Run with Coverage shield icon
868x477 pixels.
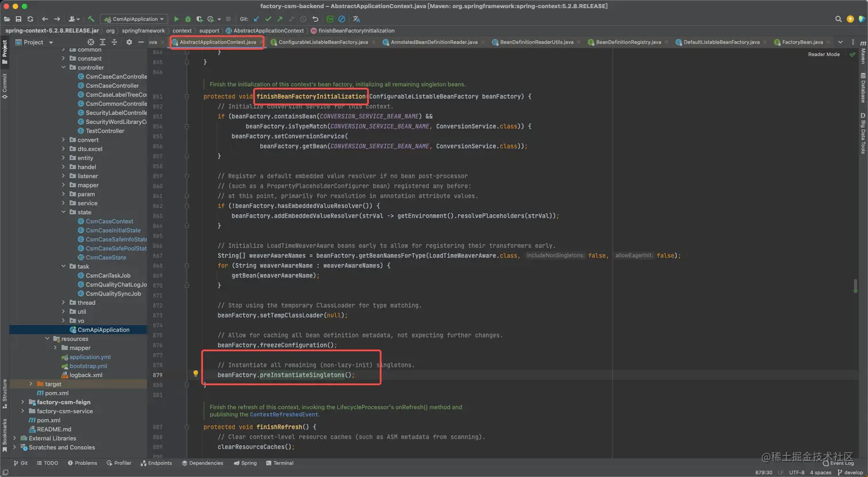click(x=199, y=19)
